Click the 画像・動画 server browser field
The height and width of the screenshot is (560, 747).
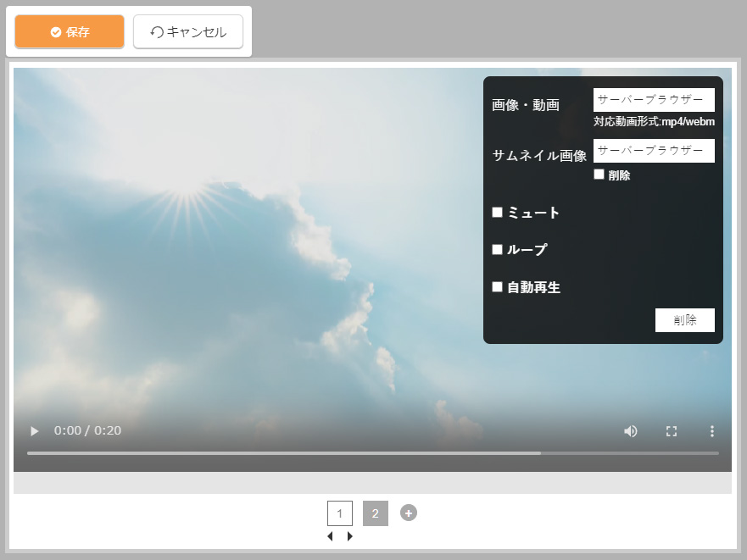coord(654,100)
